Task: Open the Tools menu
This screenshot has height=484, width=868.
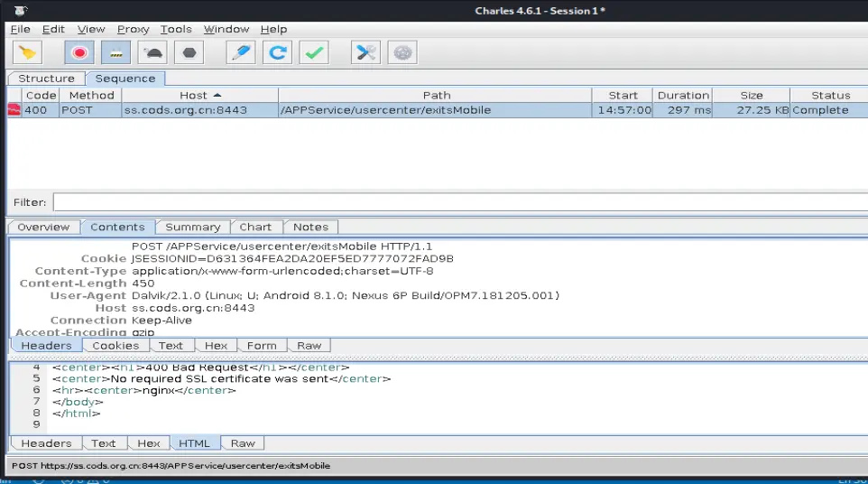Action: click(x=176, y=30)
